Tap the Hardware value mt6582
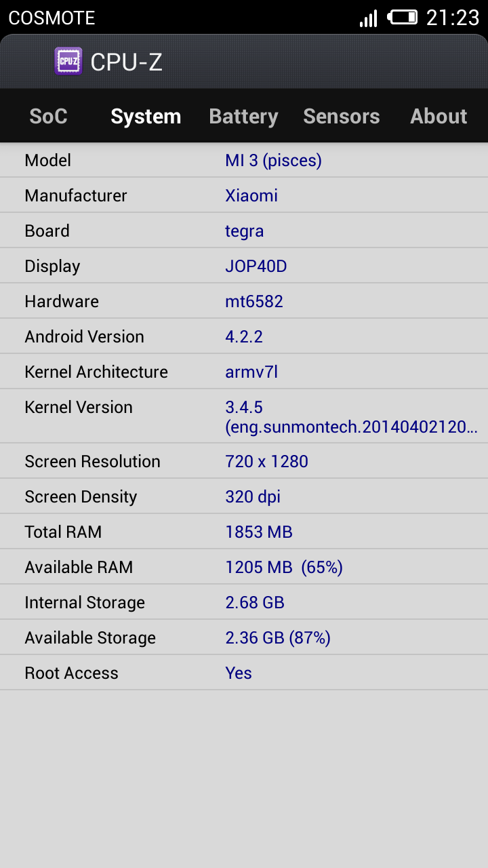488x868 pixels. (x=254, y=302)
